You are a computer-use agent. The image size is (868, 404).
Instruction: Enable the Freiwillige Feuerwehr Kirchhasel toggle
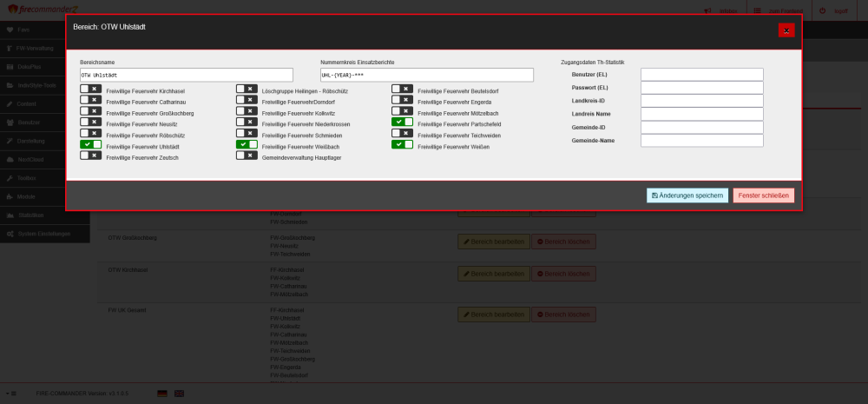tap(90, 89)
